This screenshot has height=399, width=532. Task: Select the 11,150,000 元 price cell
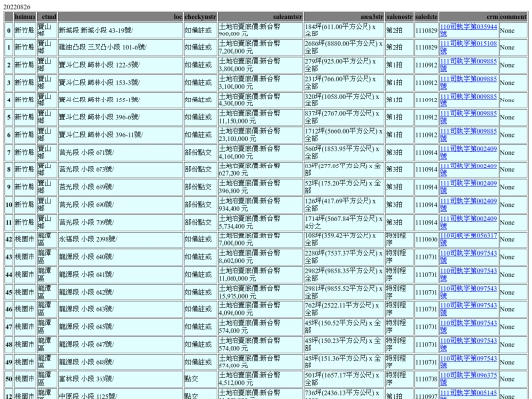point(260,117)
